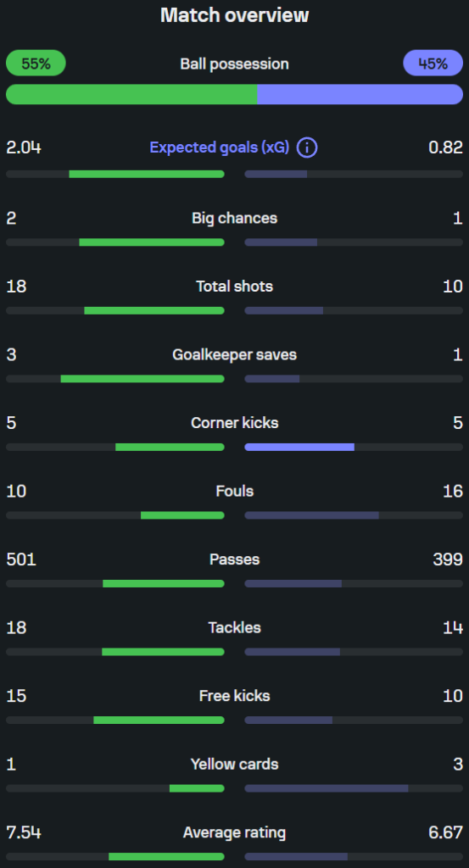This screenshot has width=469, height=868.
Task: Click the green Expected goals bar
Action: pos(147,174)
